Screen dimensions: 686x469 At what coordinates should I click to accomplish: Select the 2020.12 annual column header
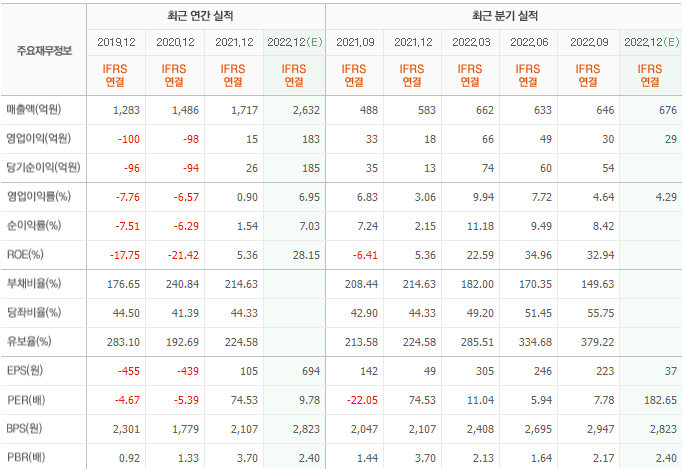coord(175,42)
